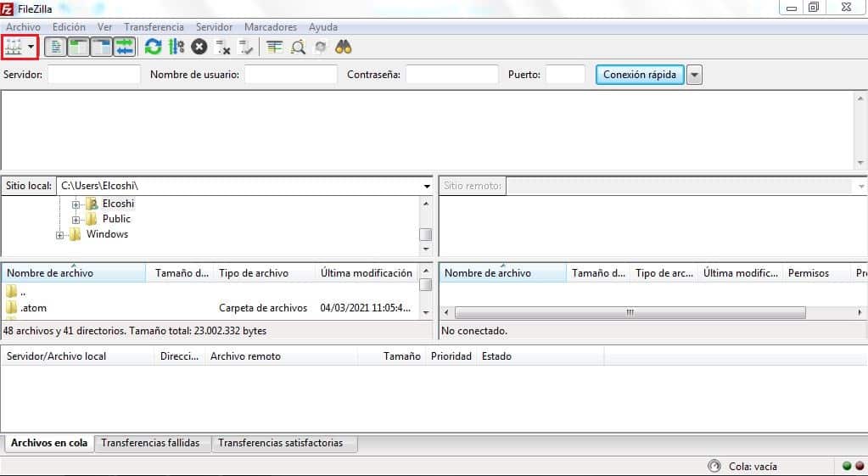Open the Transferencia menu
This screenshot has width=868, height=476.
point(154,26)
